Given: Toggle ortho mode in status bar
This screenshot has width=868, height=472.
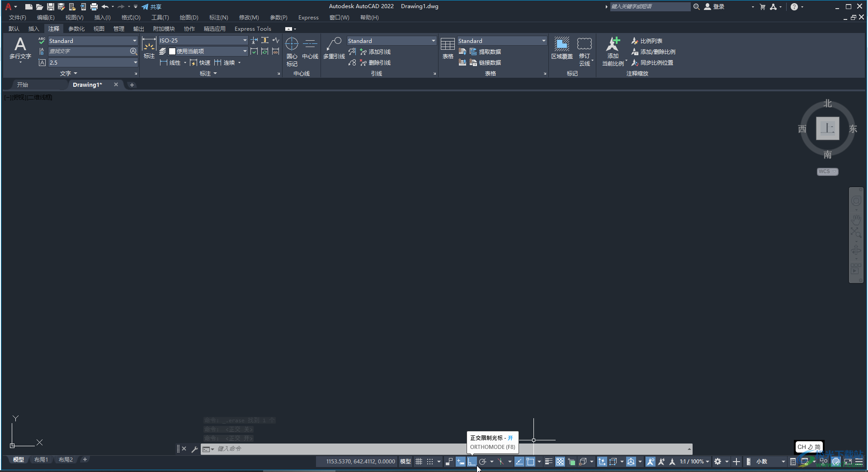Looking at the screenshot, I should [x=472, y=462].
